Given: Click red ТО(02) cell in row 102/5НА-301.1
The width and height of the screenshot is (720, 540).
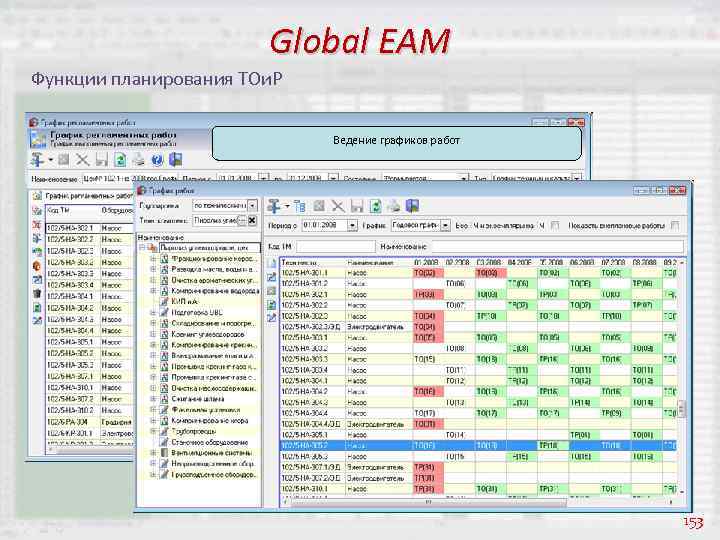Looking at the screenshot, I should coord(428,273).
